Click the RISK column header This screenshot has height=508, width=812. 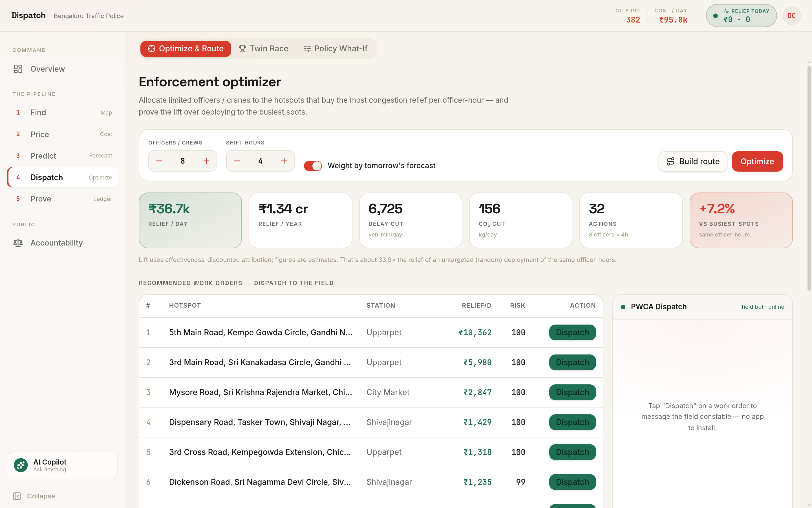point(517,305)
